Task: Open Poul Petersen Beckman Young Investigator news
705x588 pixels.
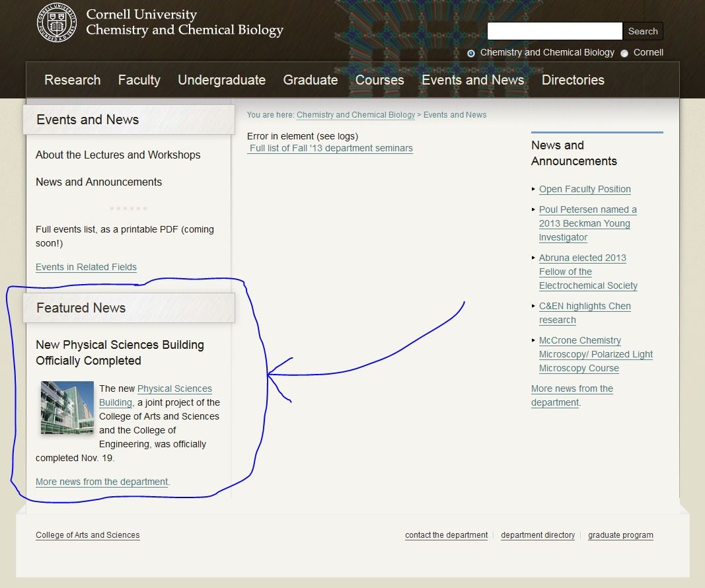Action: click(587, 223)
